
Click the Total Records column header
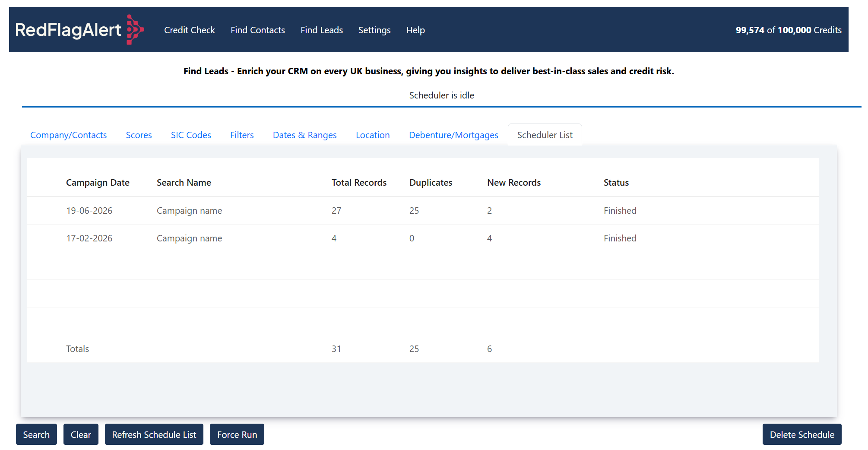359,183
